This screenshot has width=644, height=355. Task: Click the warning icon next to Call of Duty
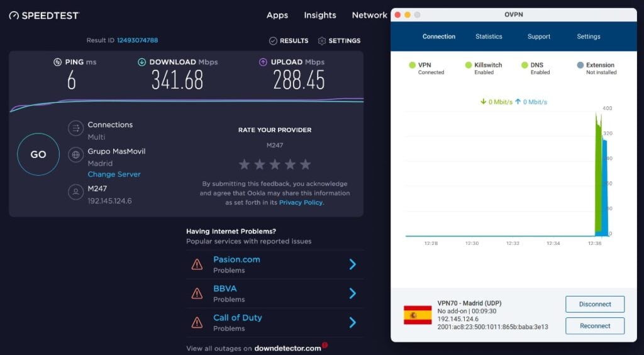pyautogui.click(x=197, y=322)
